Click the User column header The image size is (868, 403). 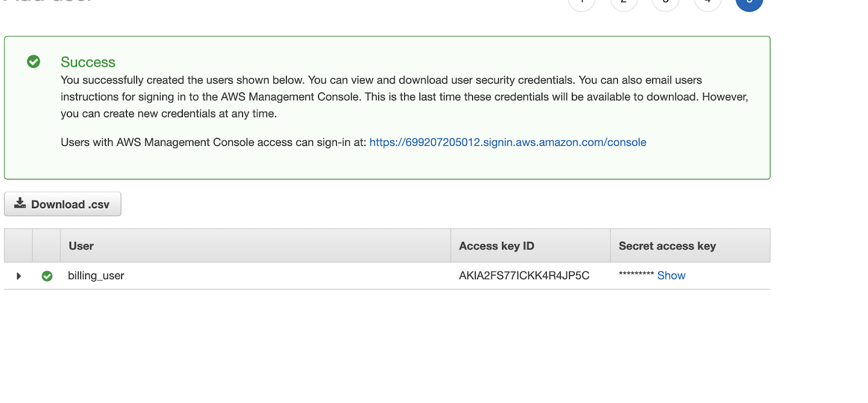pos(81,246)
